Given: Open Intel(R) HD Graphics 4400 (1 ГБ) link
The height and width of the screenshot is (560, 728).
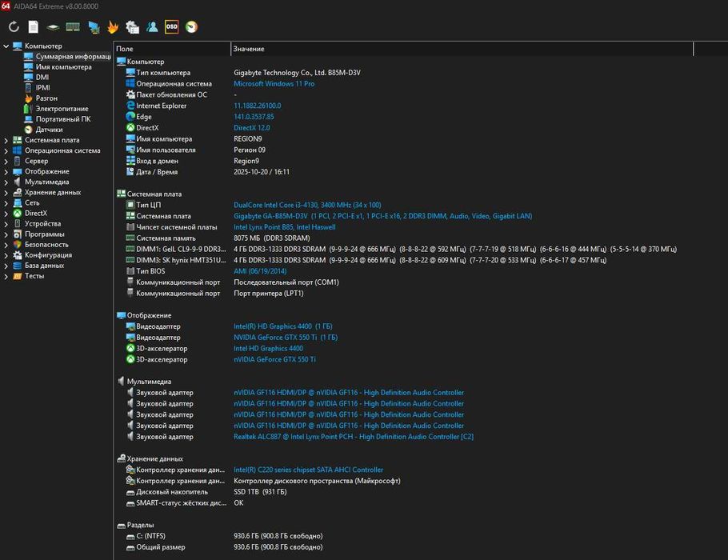Looking at the screenshot, I should coord(283,326).
